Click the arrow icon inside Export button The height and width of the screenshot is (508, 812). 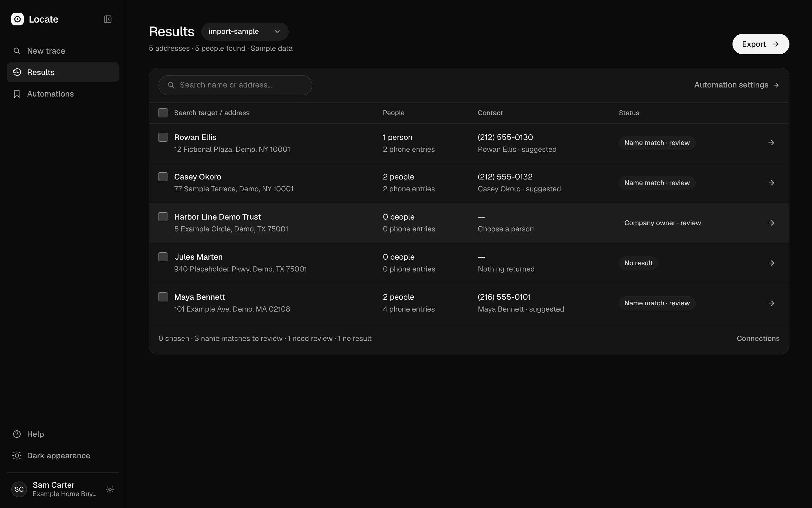pyautogui.click(x=775, y=44)
